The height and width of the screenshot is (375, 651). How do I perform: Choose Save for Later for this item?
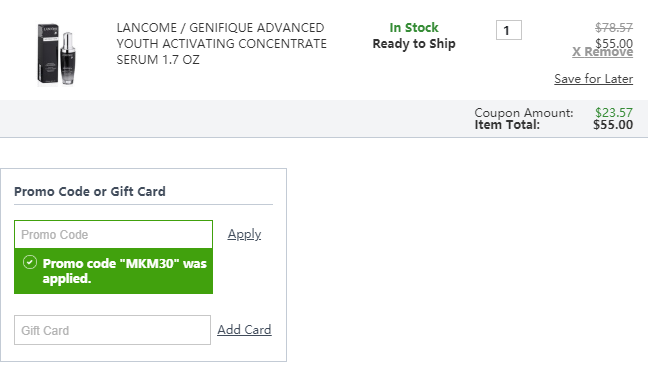click(x=593, y=79)
